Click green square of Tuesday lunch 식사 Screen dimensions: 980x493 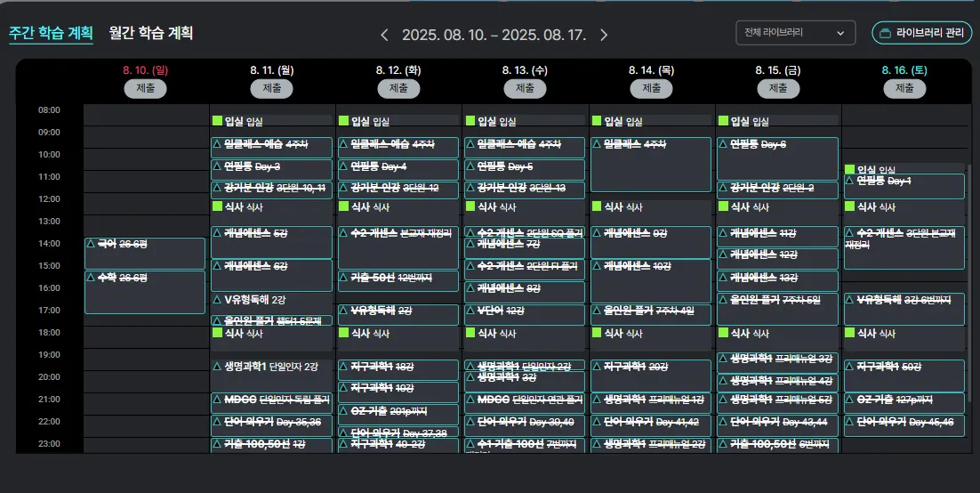tap(344, 206)
